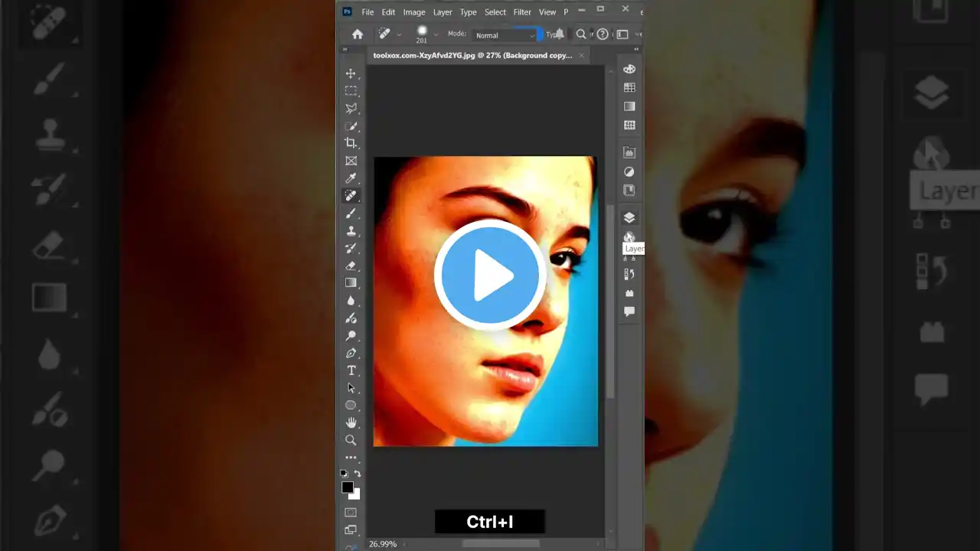Open the Adjustments panel
Screen dimensions: 980x551
629,171
